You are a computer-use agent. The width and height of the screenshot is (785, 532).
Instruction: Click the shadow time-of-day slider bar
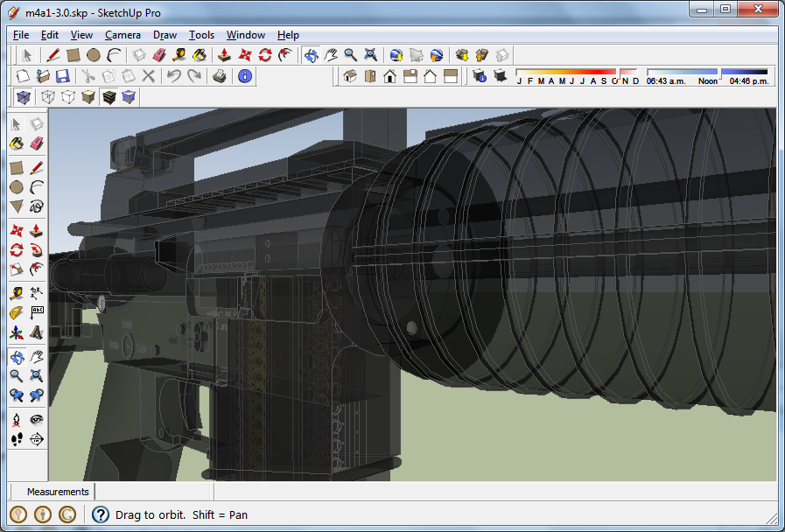click(707, 72)
